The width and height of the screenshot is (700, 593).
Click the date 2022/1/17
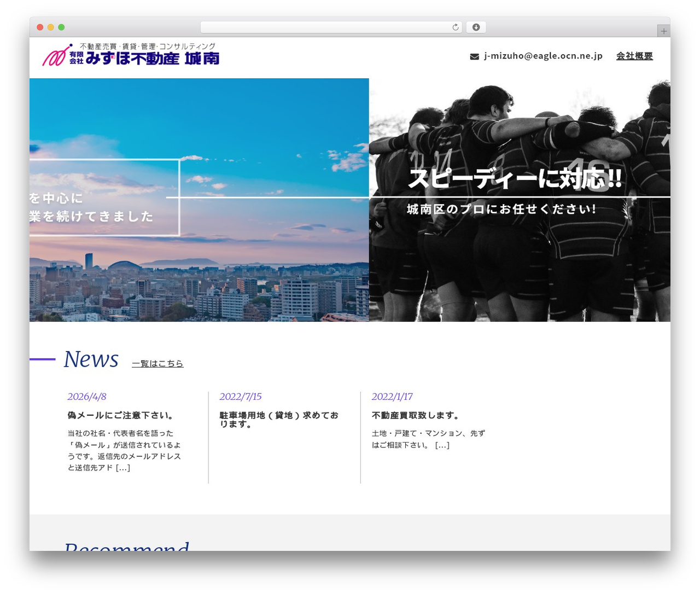[392, 397]
